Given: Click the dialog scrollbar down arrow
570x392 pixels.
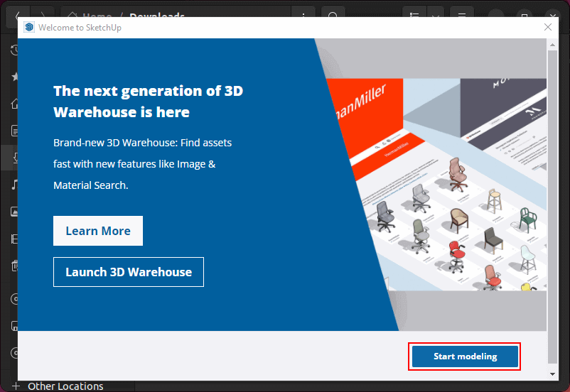Looking at the screenshot, I should pyautogui.click(x=552, y=374).
